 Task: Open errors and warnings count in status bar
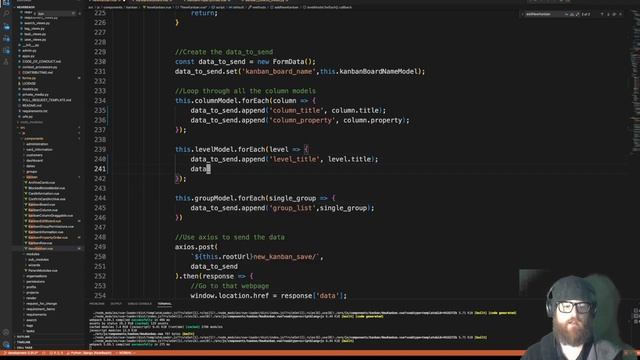click(57, 353)
